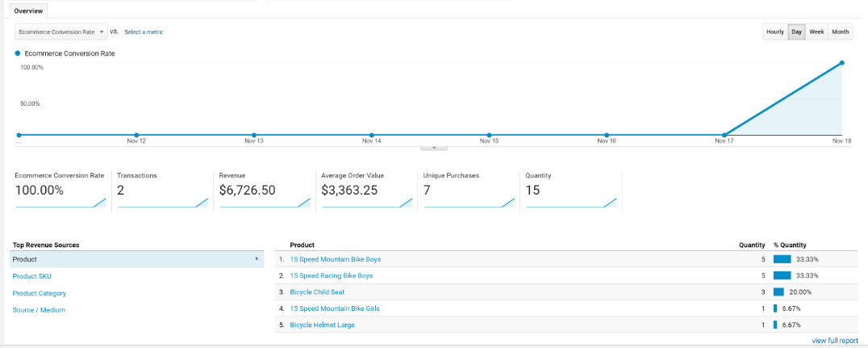868x348 pixels.
Task: Switch chart granularity to Month
Action: click(x=841, y=32)
